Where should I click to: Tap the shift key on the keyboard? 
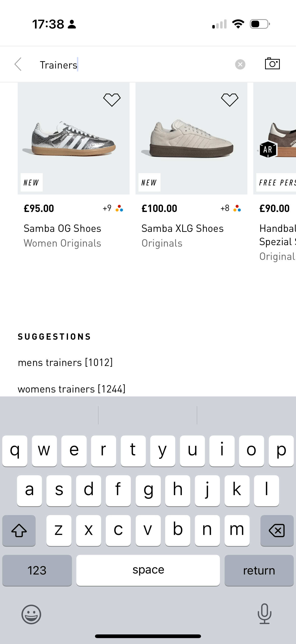(19, 530)
